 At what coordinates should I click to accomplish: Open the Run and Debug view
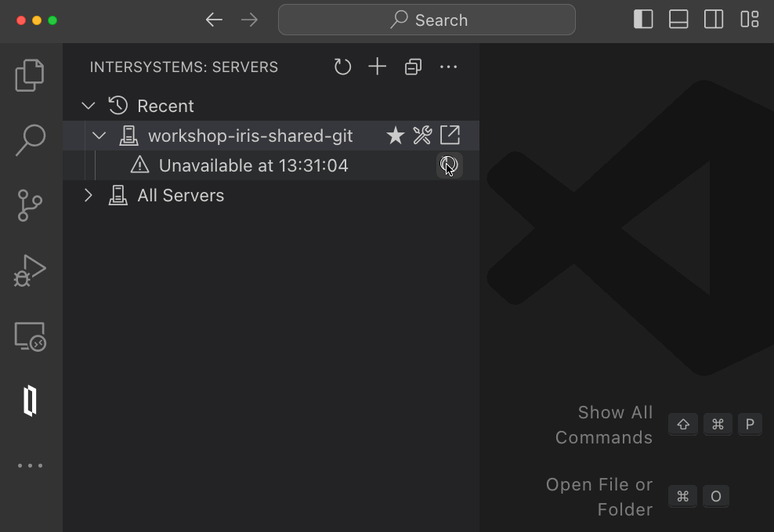[x=30, y=270]
